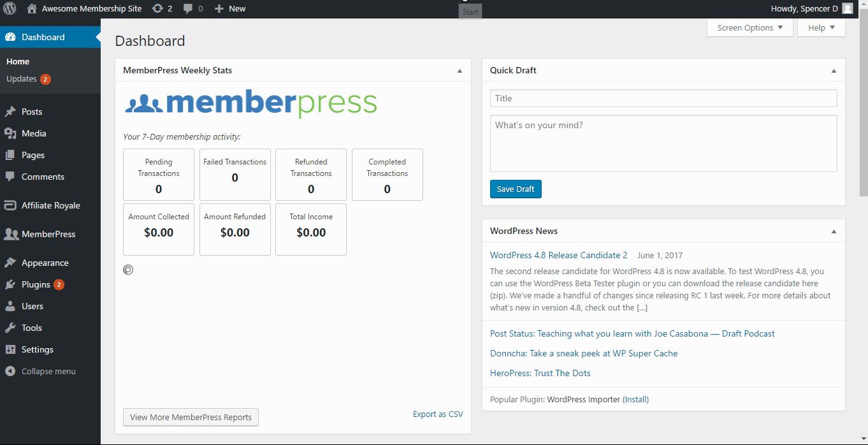
Task: Focus the Quick Draft Title field
Action: click(x=663, y=98)
